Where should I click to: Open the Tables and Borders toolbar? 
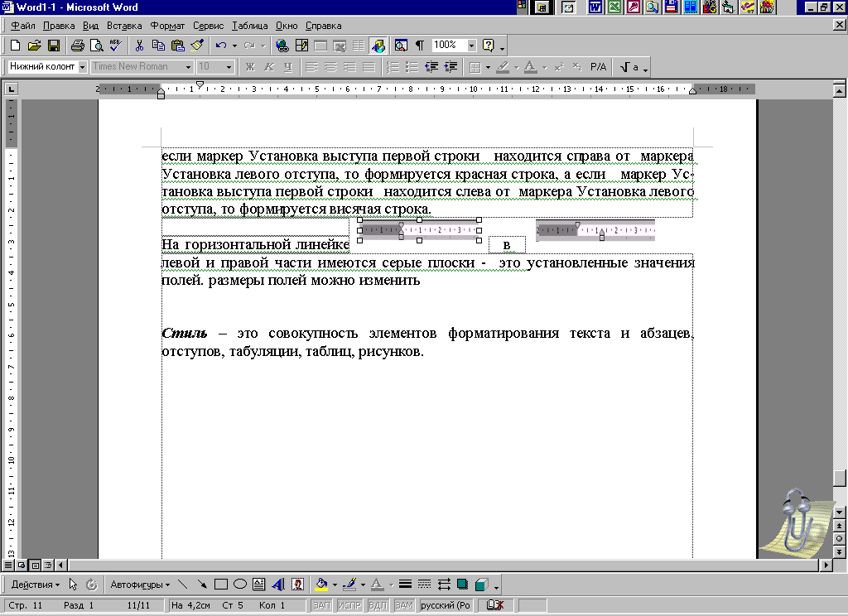tap(301, 46)
